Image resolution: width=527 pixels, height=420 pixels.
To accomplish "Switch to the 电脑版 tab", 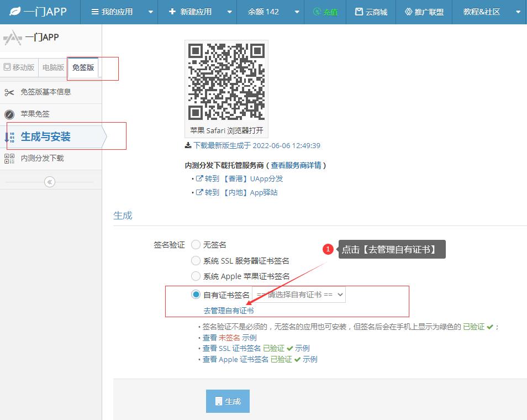I will coord(53,67).
